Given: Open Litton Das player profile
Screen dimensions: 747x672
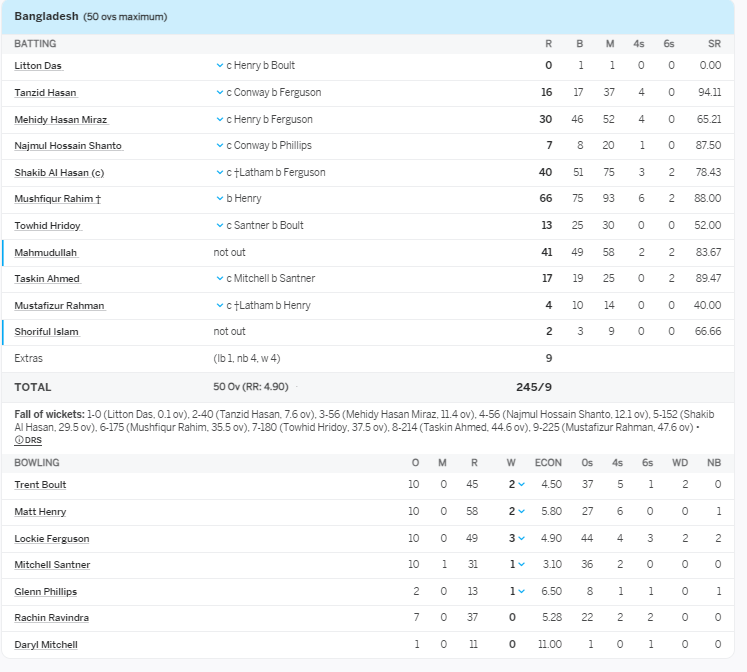Looking at the screenshot, I should tap(37, 66).
